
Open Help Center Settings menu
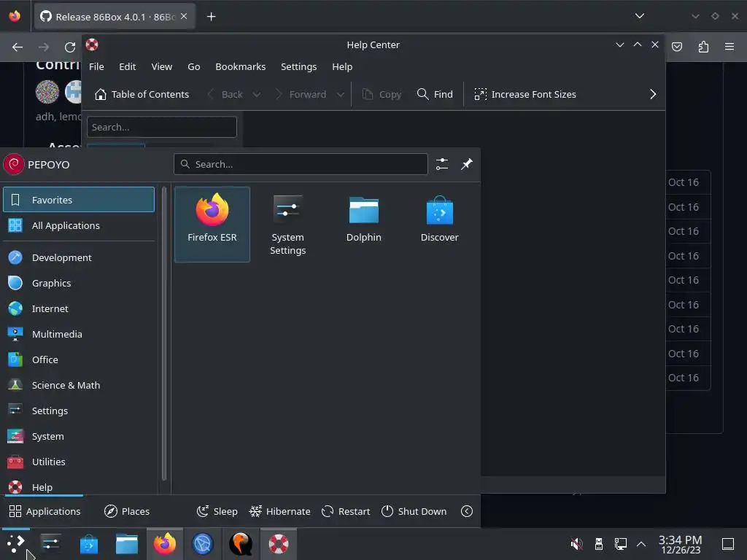pos(298,66)
